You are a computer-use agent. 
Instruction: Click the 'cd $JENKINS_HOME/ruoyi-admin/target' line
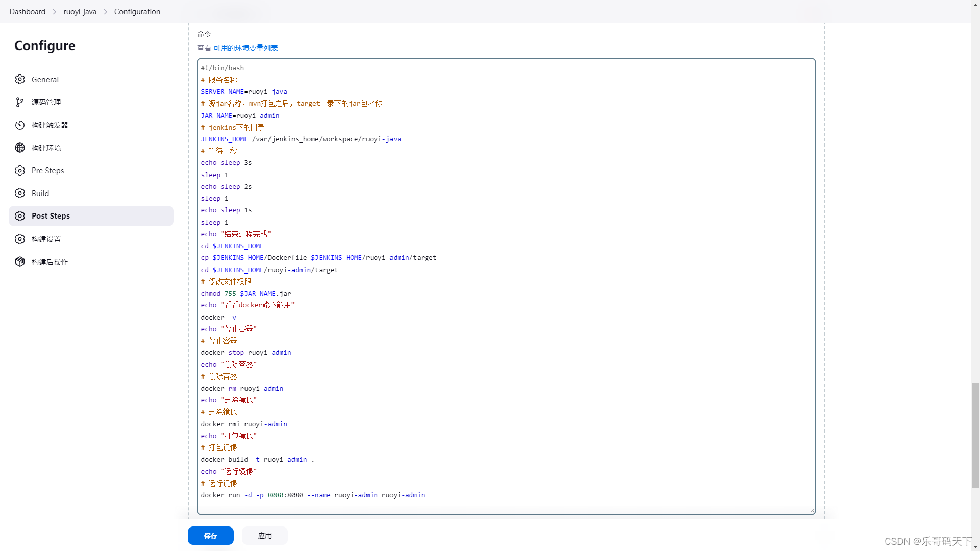click(x=269, y=270)
